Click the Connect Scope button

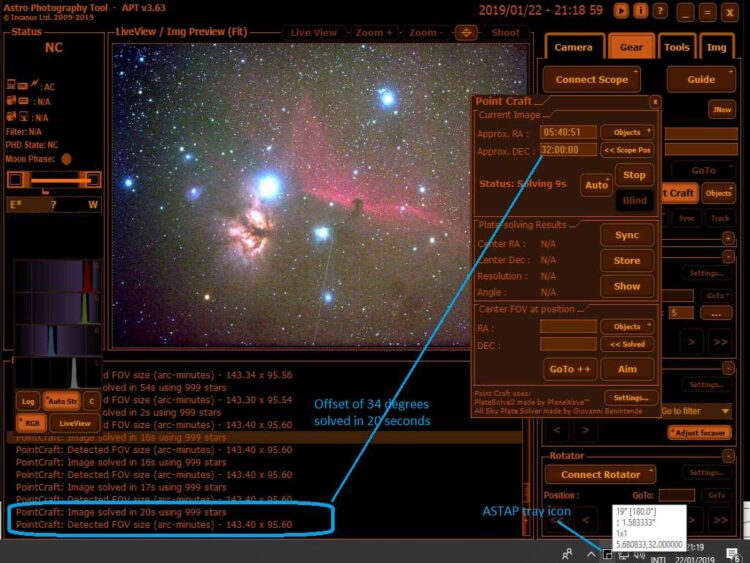pos(592,79)
